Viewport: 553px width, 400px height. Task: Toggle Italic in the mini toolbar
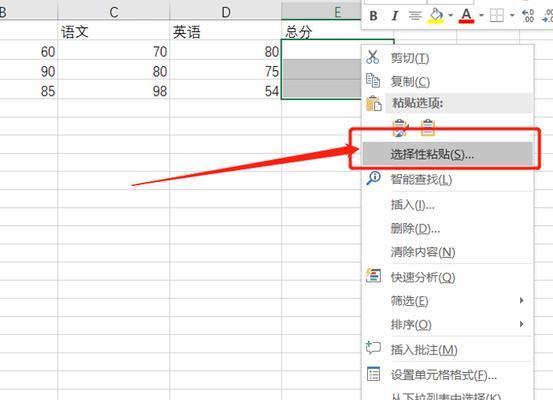point(395,16)
